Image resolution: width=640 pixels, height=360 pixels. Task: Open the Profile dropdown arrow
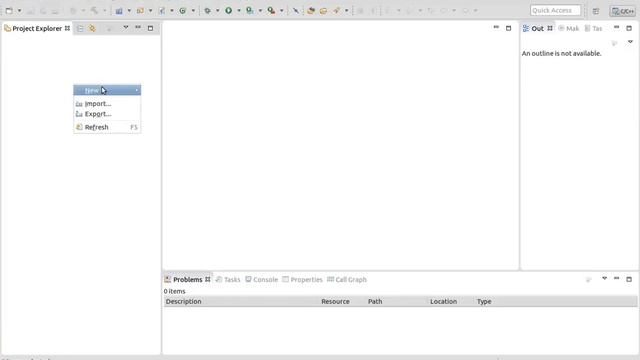click(x=260, y=11)
